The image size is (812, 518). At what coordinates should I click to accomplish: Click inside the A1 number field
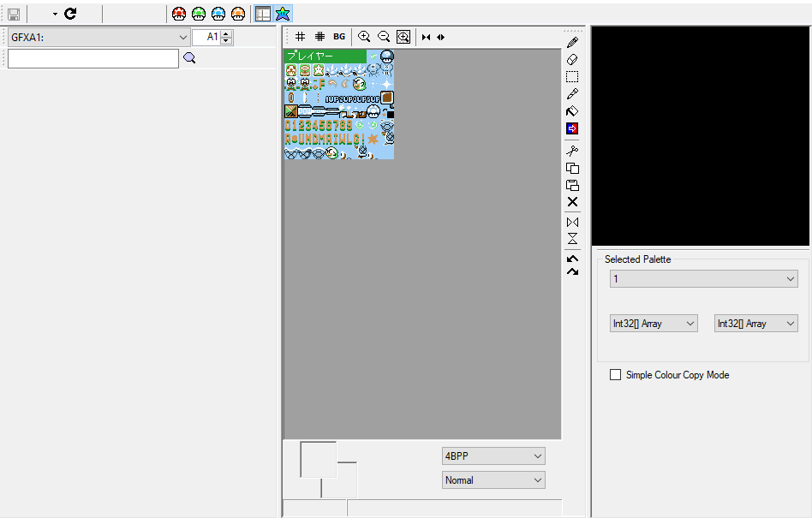206,38
